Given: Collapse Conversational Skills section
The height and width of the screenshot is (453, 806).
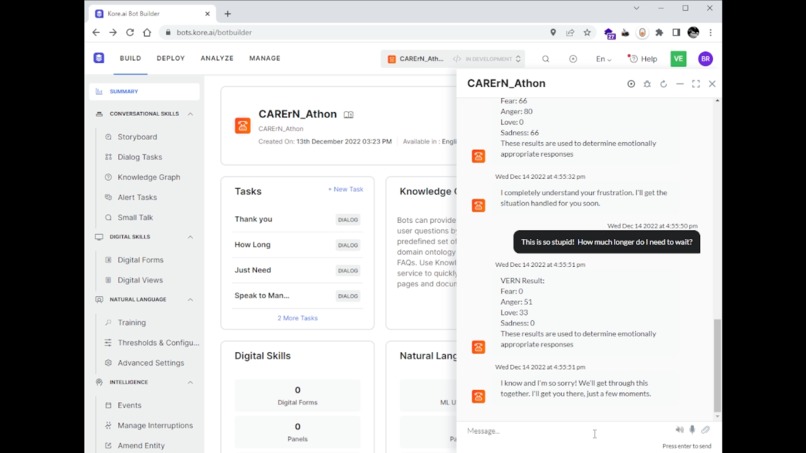Looking at the screenshot, I should tap(190, 114).
